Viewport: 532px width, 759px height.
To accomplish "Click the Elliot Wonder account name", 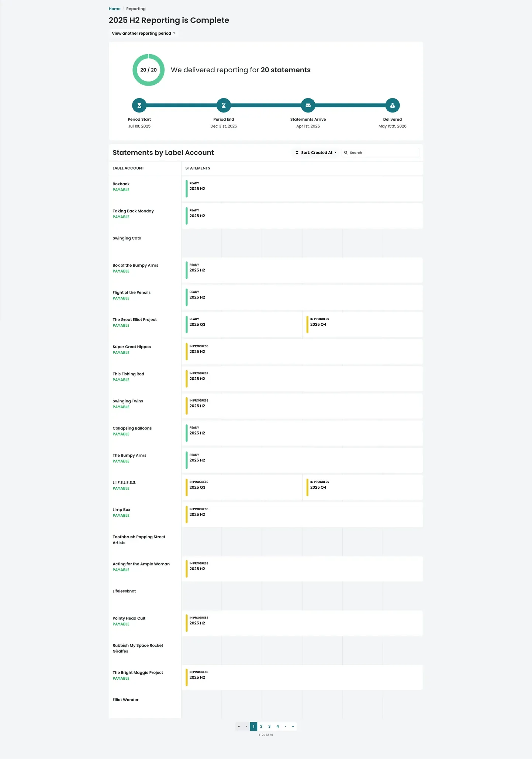I will (x=125, y=700).
